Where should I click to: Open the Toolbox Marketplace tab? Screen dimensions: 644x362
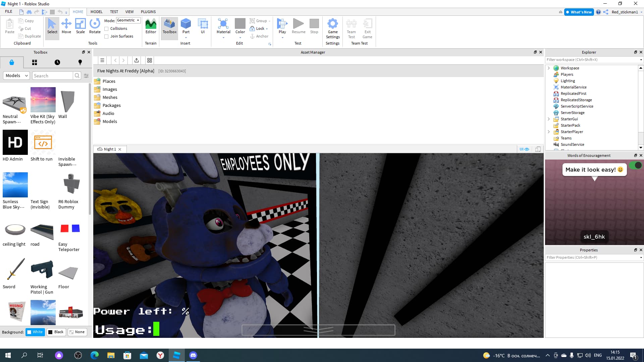(12, 62)
